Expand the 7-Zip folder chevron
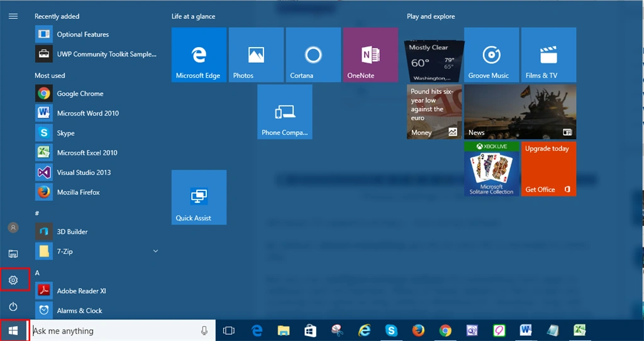The image size is (644, 341). click(x=156, y=251)
